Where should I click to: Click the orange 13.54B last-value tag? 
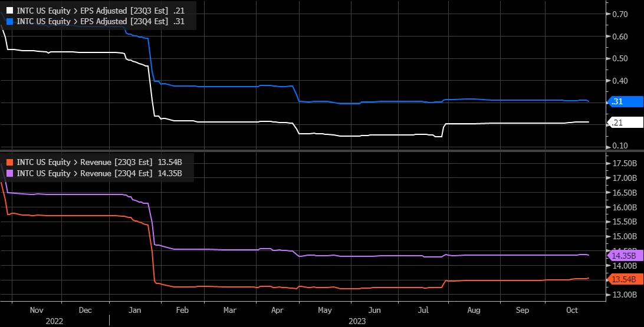tap(625, 279)
